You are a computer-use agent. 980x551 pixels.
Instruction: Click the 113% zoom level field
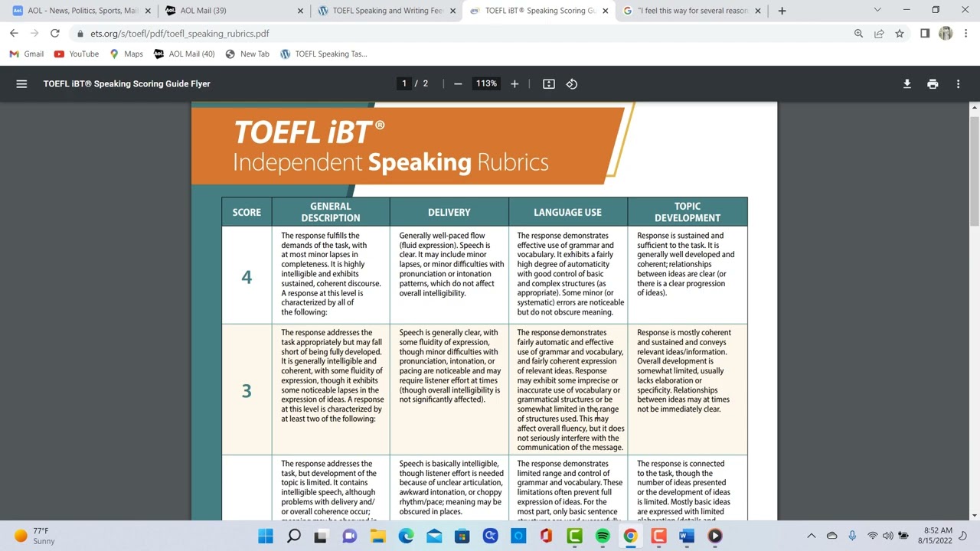click(486, 84)
